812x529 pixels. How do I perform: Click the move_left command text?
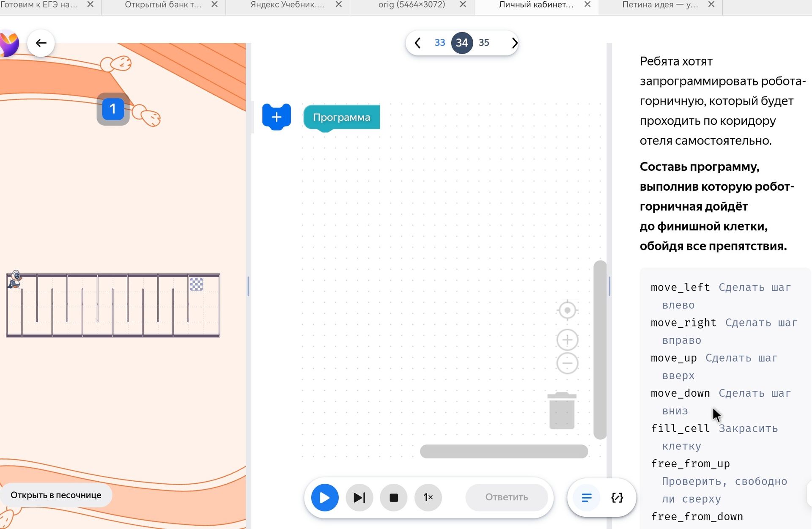click(680, 288)
